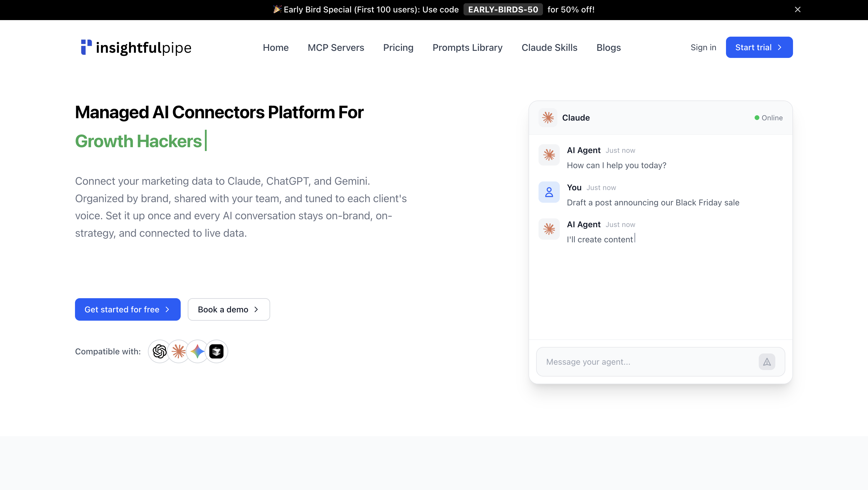Dismiss the Early Bird promo banner

[797, 9]
